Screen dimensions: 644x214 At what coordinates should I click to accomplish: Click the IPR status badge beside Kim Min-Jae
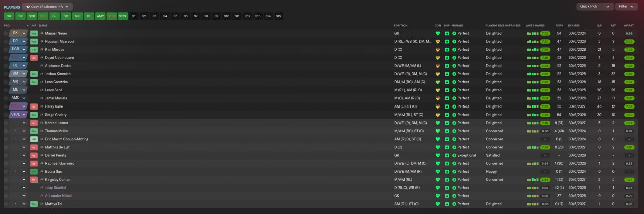(x=34, y=50)
